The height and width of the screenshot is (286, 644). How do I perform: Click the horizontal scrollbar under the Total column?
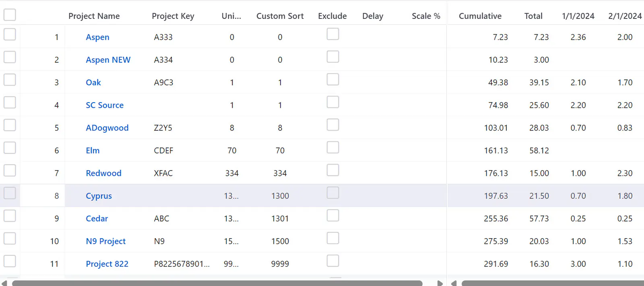pos(553,283)
